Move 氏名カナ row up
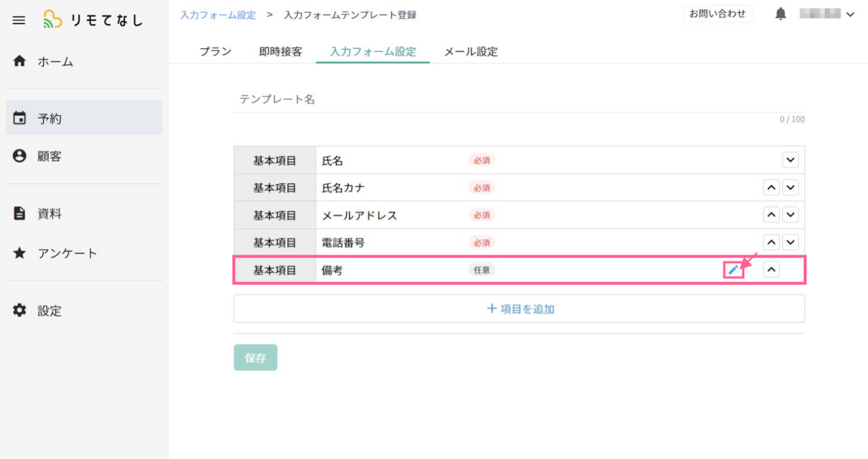Image resolution: width=868 pixels, height=459 pixels. [771, 188]
